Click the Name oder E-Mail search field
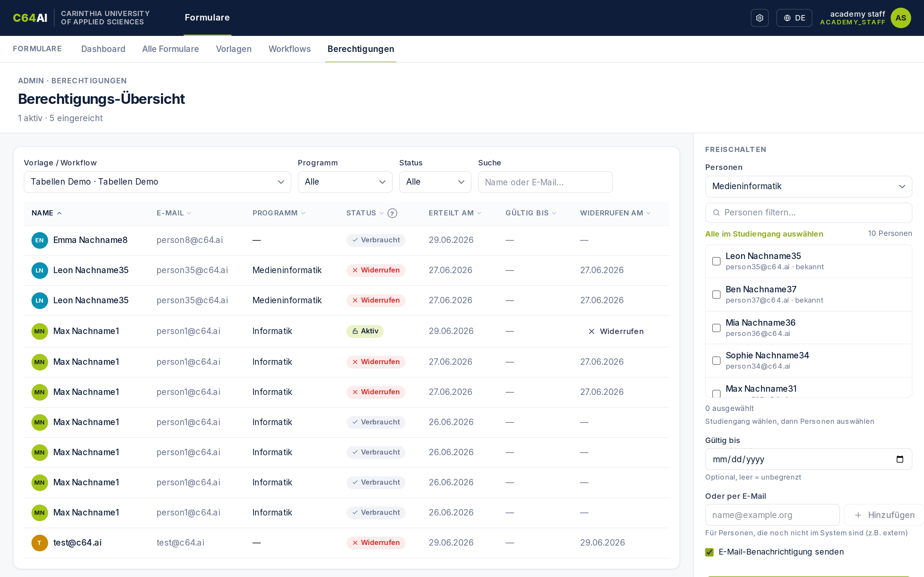 click(x=545, y=182)
